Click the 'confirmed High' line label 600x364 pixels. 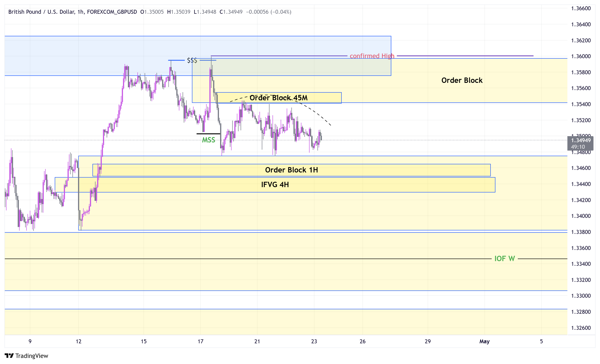[x=372, y=56]
